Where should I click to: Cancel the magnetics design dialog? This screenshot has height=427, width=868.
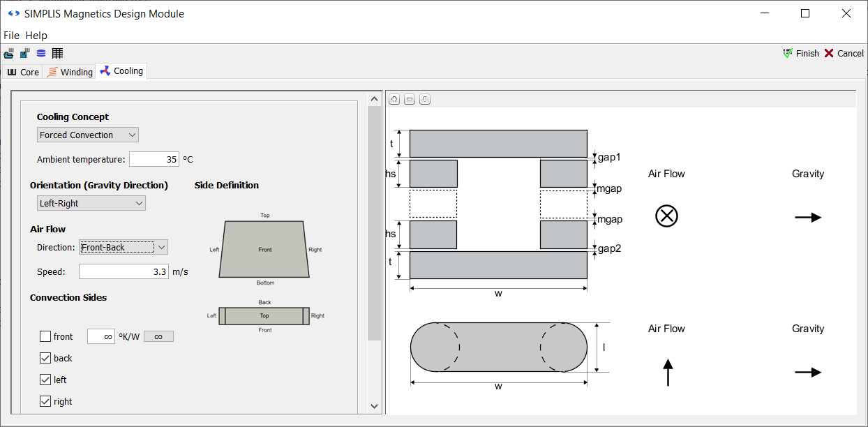[844, 54]
